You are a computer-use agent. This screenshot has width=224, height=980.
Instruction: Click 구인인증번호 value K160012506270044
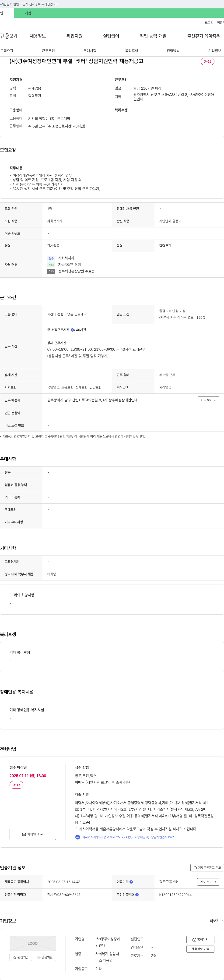175,895
